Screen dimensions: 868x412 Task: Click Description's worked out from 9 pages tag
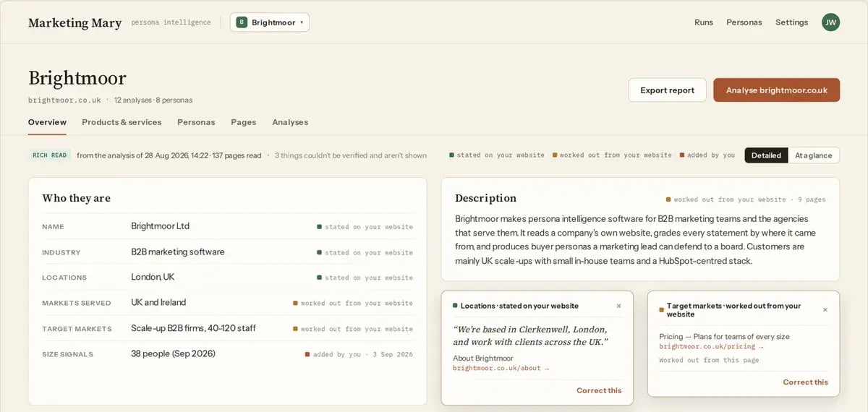point(746,199)
